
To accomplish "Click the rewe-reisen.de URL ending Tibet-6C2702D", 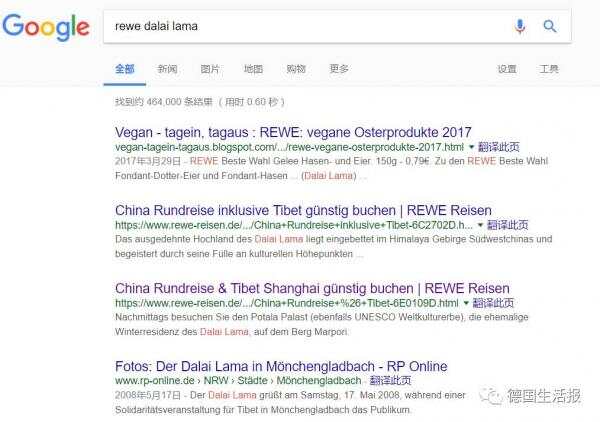I will pos(294,225).
